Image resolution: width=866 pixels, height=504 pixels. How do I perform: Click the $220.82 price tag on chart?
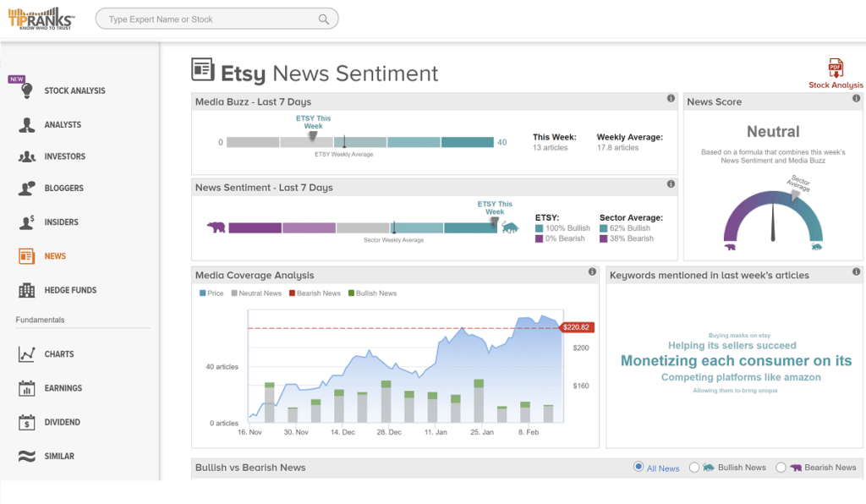pos(577,327)
